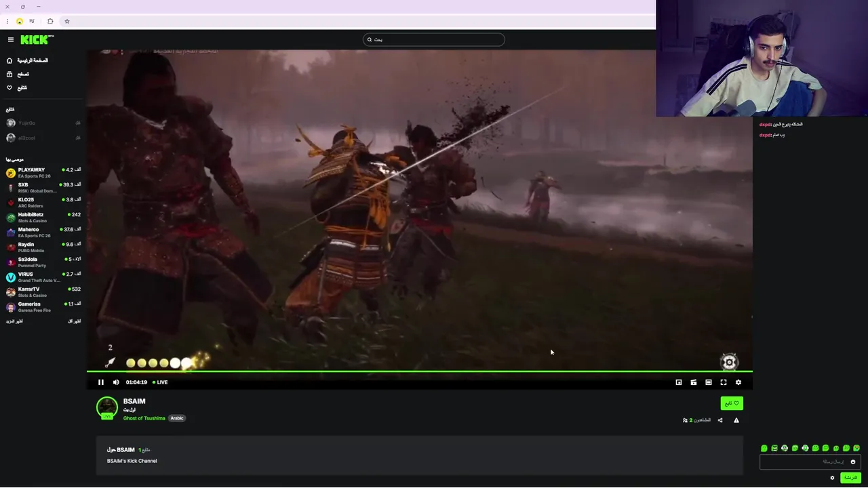This screenshot has width=868, height=488.
Task: Open recommended channel KarrarTV
Action: tap(43, 292)
